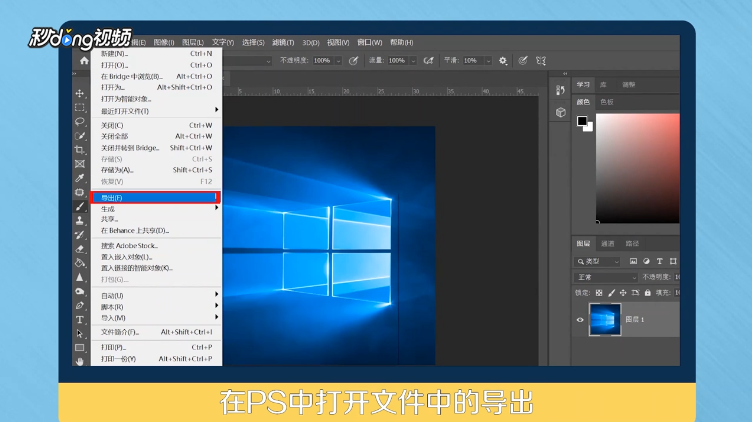Toggle lock all padlock icon

647,293
